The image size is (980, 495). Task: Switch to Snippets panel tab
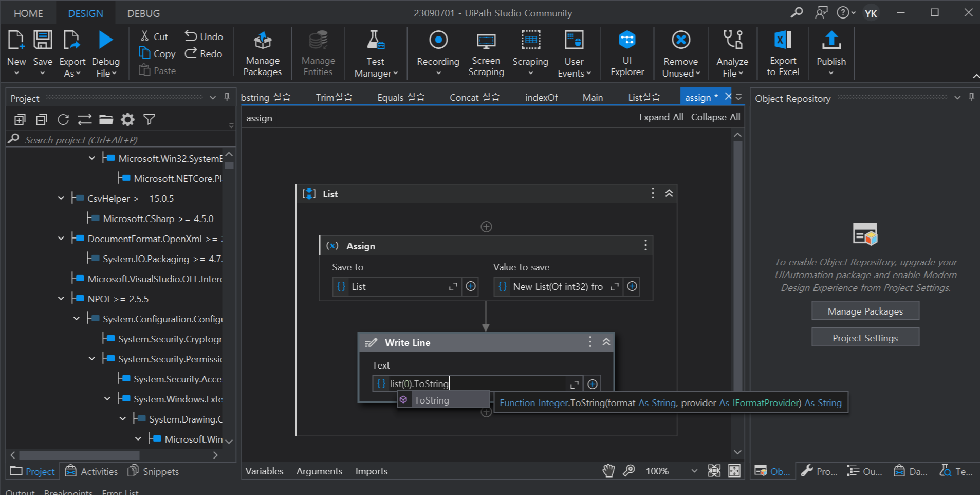[x=153, y=471]
